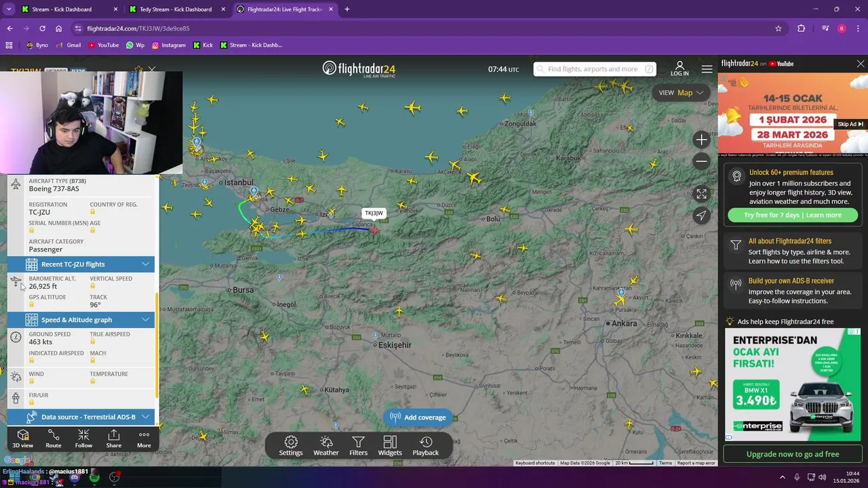Click the flight panel vertical scrollbar
Screen dimensions: 868x488
tap(157, 346)
